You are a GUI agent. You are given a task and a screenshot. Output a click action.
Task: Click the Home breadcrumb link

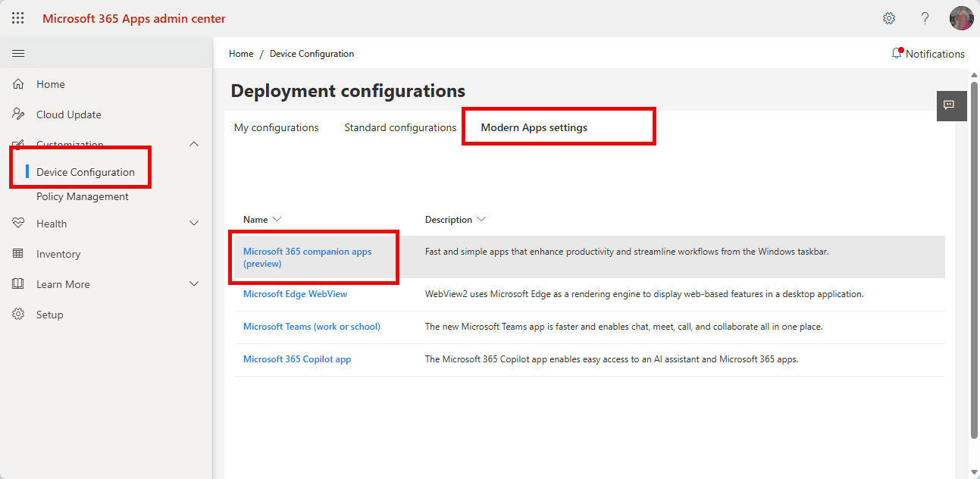click(x=241, y=54)
